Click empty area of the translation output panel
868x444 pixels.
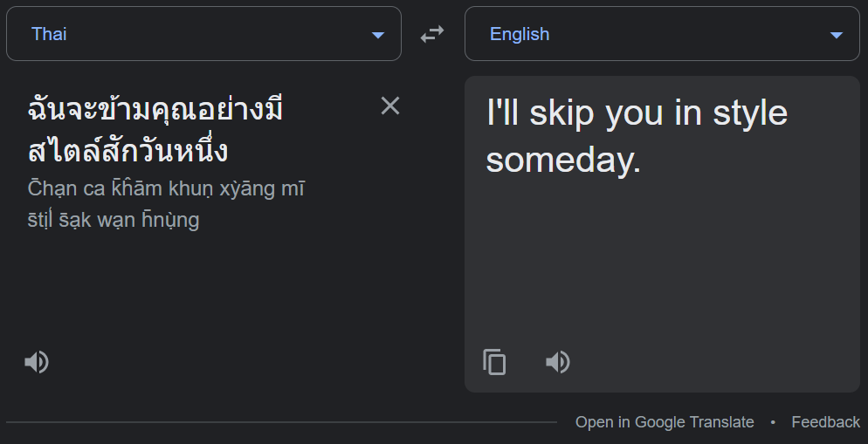click(664, 262)
